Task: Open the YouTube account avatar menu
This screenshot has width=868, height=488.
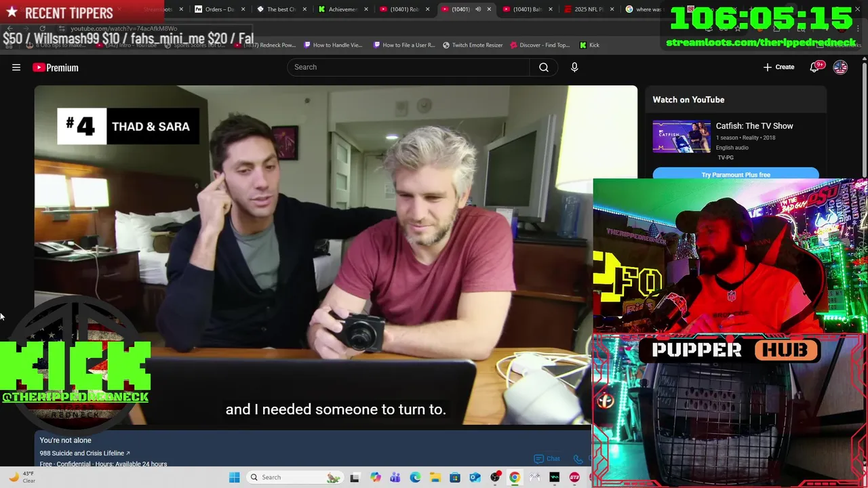Action: (x=840, y=67)
